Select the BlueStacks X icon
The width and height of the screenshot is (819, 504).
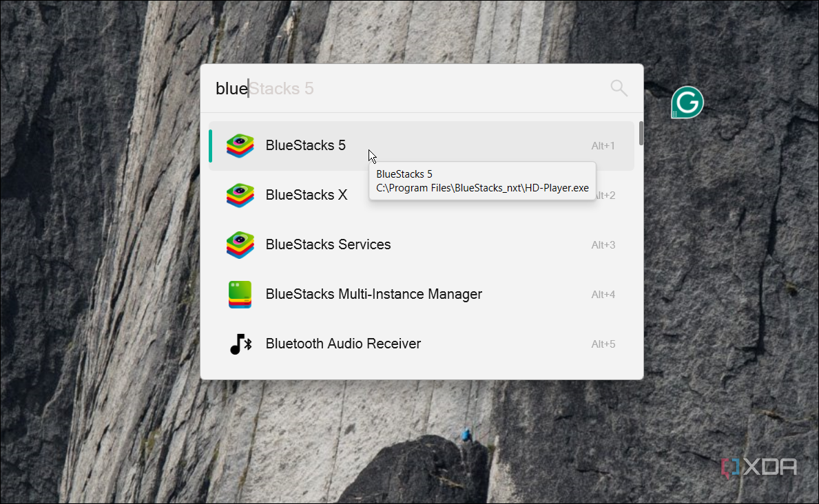[x=240, y=195]
